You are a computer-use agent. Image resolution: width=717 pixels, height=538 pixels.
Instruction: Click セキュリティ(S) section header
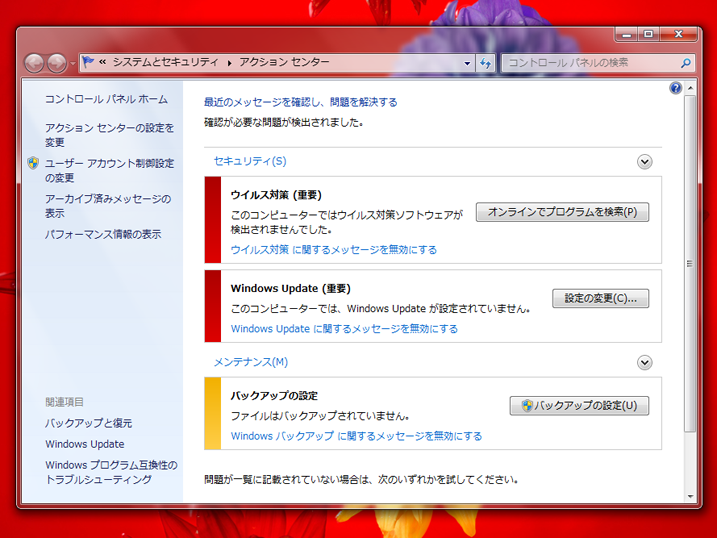[x=250, y=161]
